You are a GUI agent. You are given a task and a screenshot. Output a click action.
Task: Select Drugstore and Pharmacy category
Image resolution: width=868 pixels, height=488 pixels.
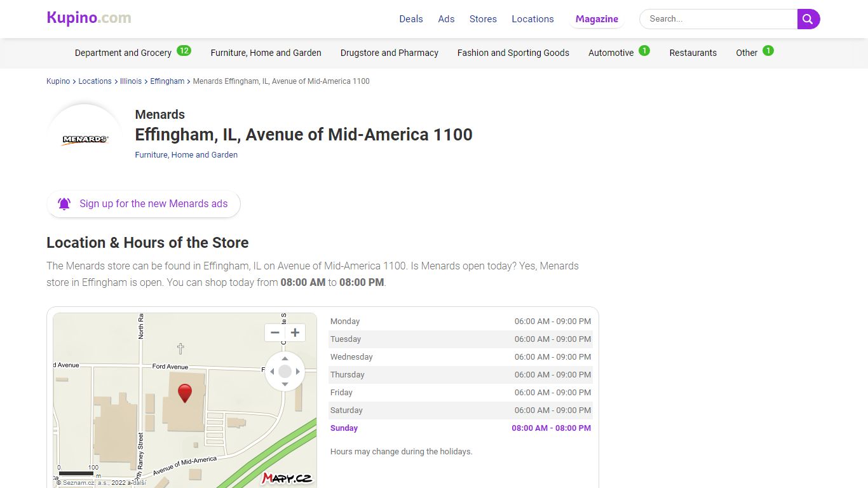point(390,53)
